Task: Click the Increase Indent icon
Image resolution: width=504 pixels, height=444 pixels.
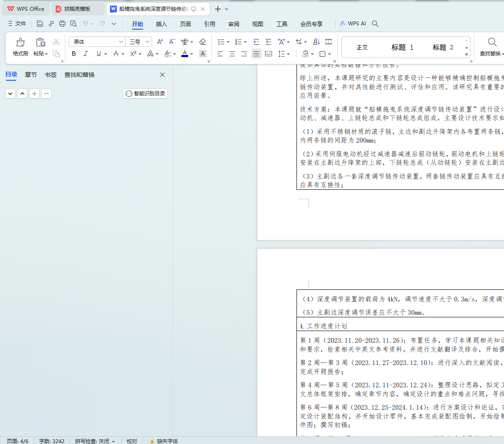Action: [268, 42]
